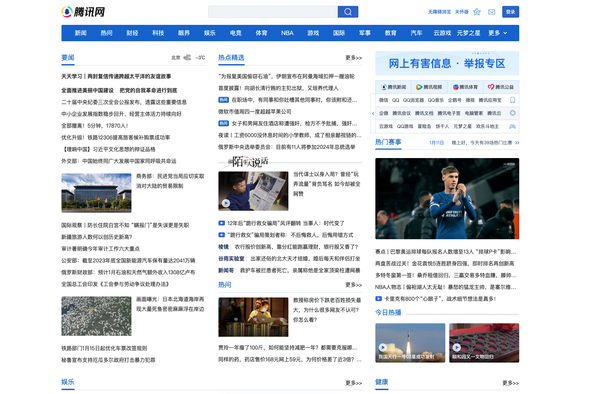Screen dimensions: 600x394
Task: Open the 新闻 tab in the navbar
Action: pos(80,33)
